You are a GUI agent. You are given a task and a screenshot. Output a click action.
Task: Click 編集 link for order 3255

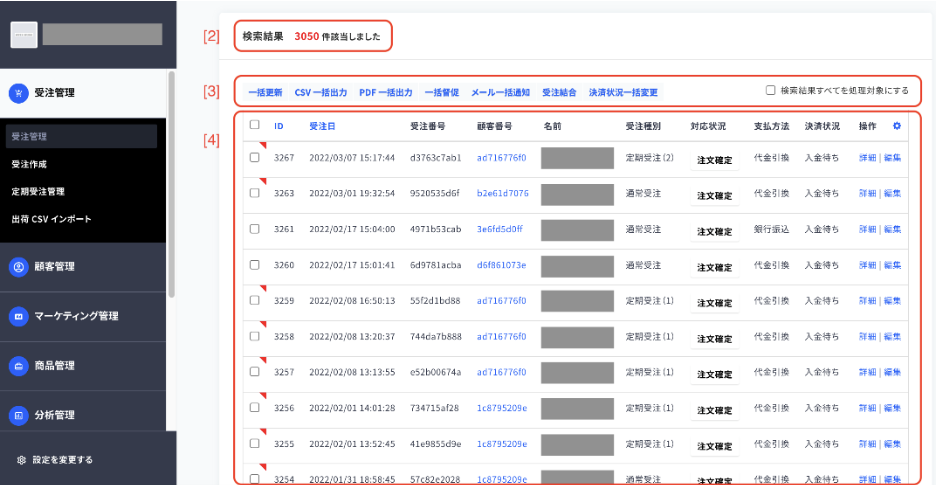tap(892, 444)
